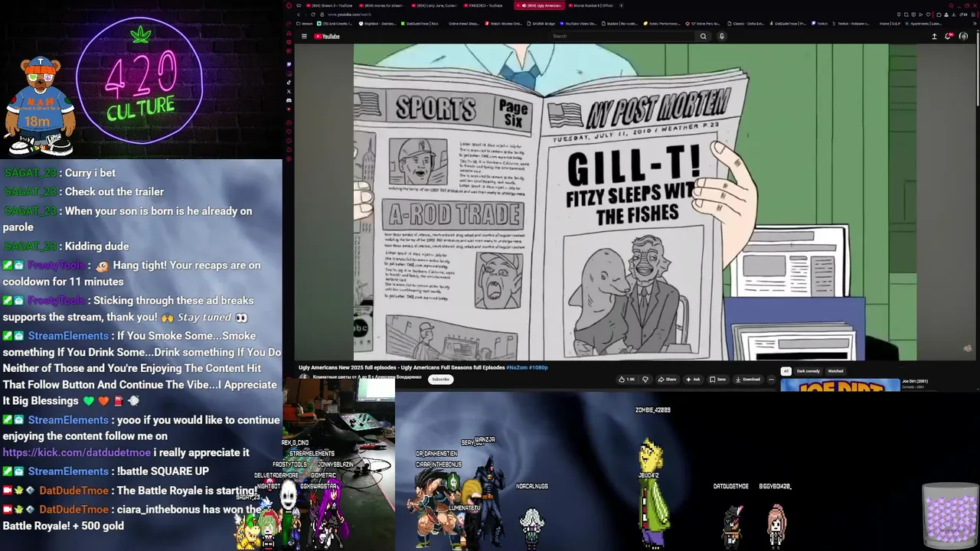This screenshot has width=980, height=551.
Task: Open the Twitch bookmark
Action: (x=819, y=24)
